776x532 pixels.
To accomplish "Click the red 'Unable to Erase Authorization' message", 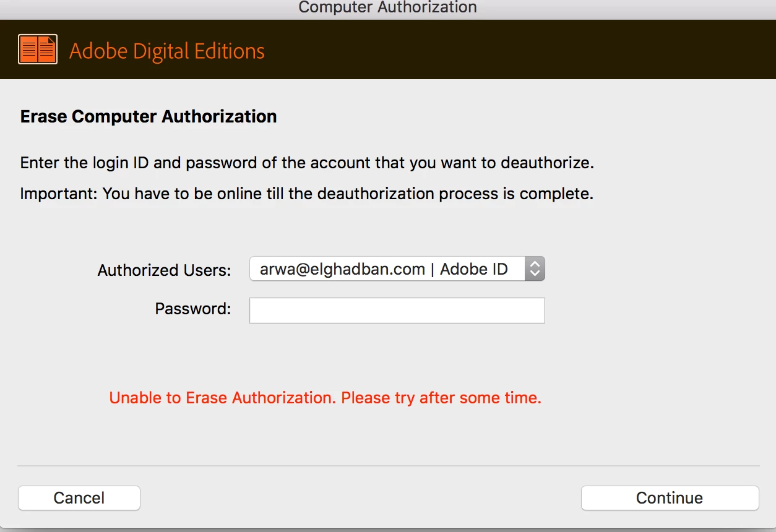I will coord(325,398).
